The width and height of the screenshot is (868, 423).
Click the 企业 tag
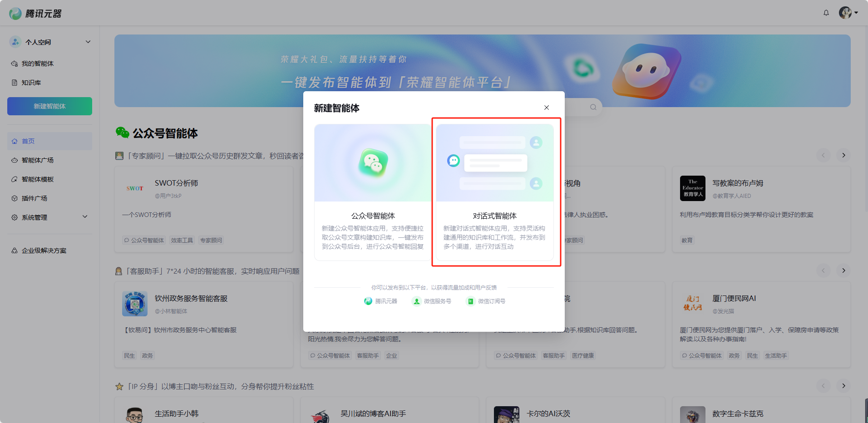(392, 356)
